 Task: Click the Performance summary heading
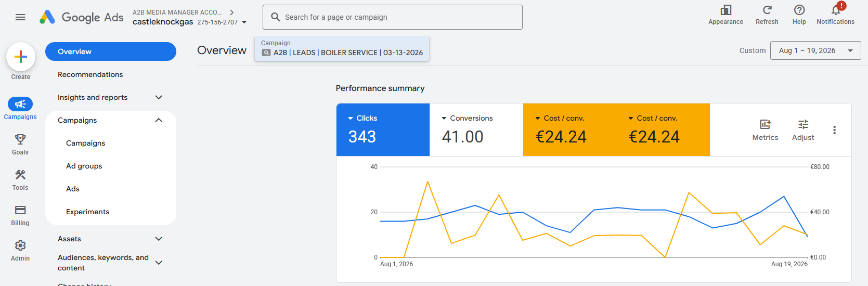380,88
